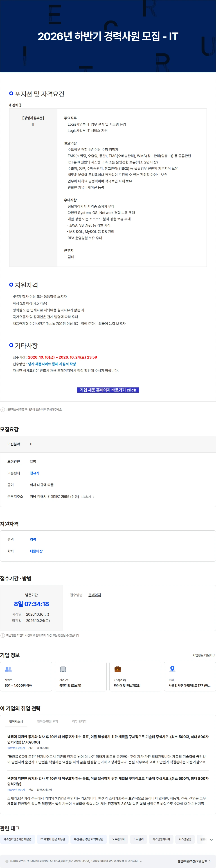Click the 문의 link in the notice

[49, 410]
